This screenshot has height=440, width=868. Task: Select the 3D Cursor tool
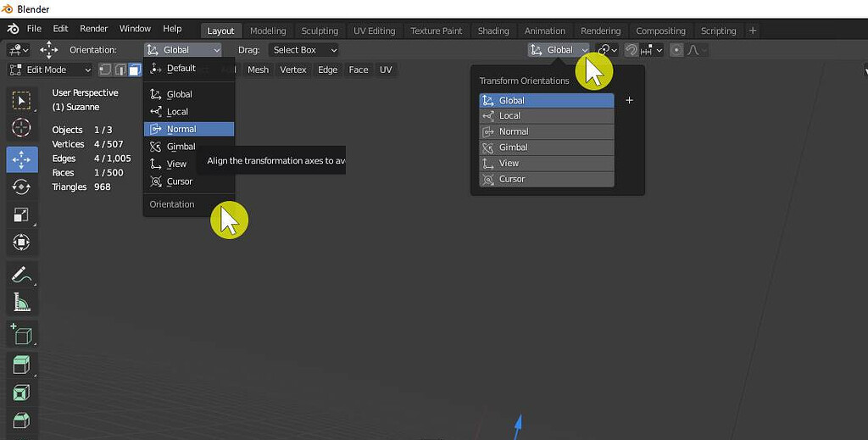point(21,128)
